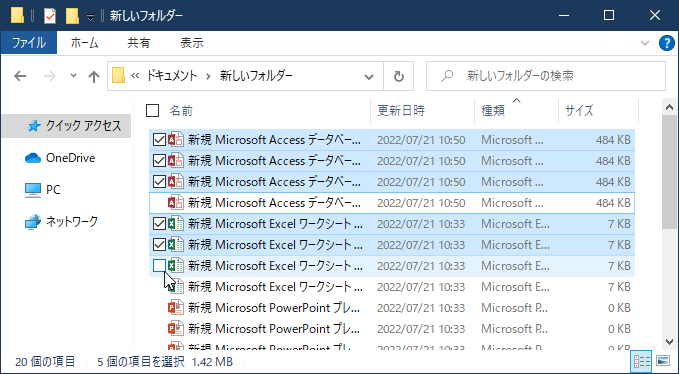The image size is (679, 374).
Task: Open Customize Quick Access Toolbar dropdown
Action: point(90,17)
